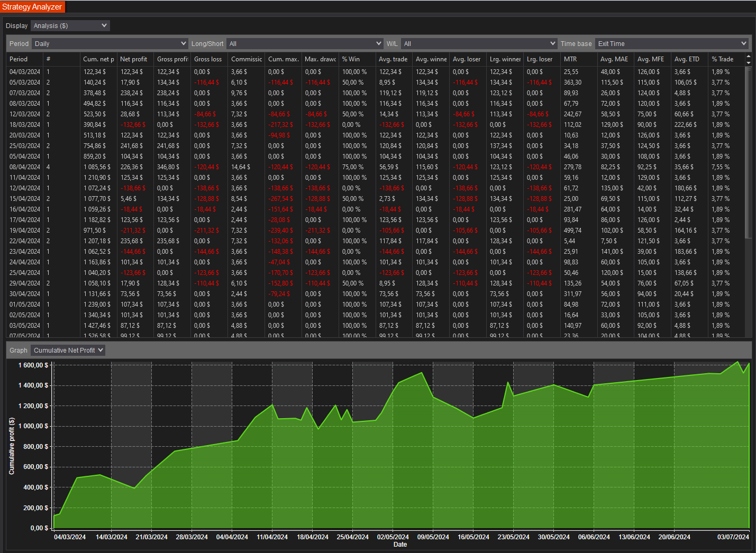Open the W/L All dropdown
Viewport: 756px width, 553px height.
tap(479, 43)
